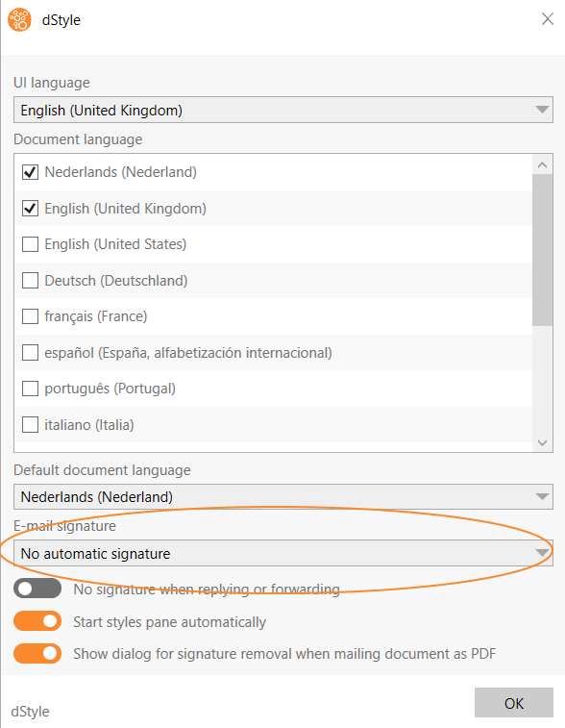Open the UI language dropdown
This screenshot has height=728, width=565.
(x=282, y=110)
